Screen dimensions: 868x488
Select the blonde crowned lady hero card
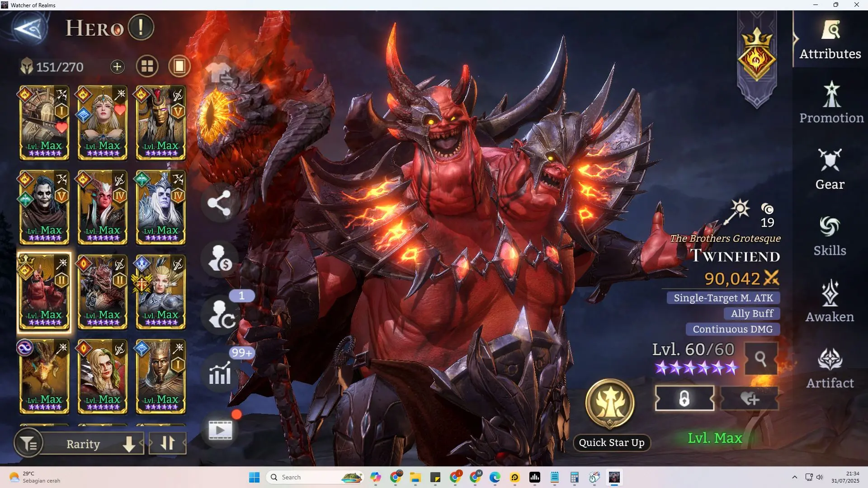pyautogui.click(x=103, y=122)
